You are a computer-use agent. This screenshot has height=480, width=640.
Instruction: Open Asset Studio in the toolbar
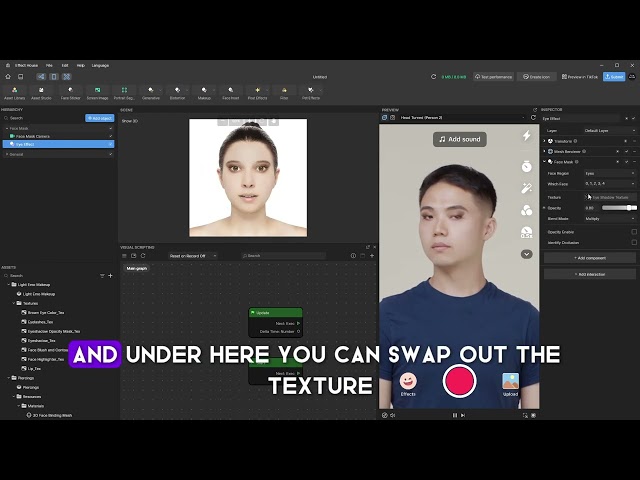[x=41, y=93]
